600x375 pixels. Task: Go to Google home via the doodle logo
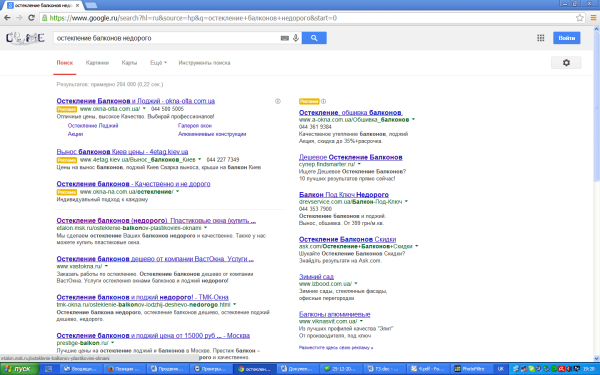pyautogui.click(x=25, y=38)
